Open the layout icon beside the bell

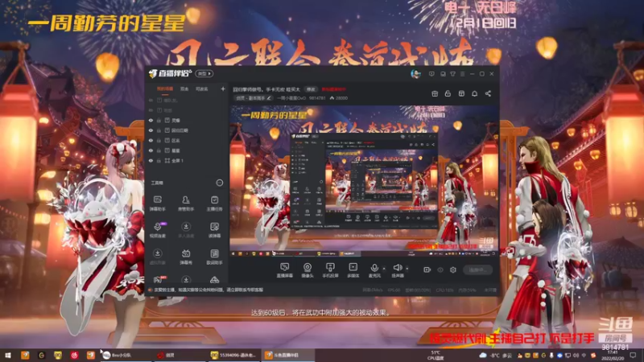461,93
